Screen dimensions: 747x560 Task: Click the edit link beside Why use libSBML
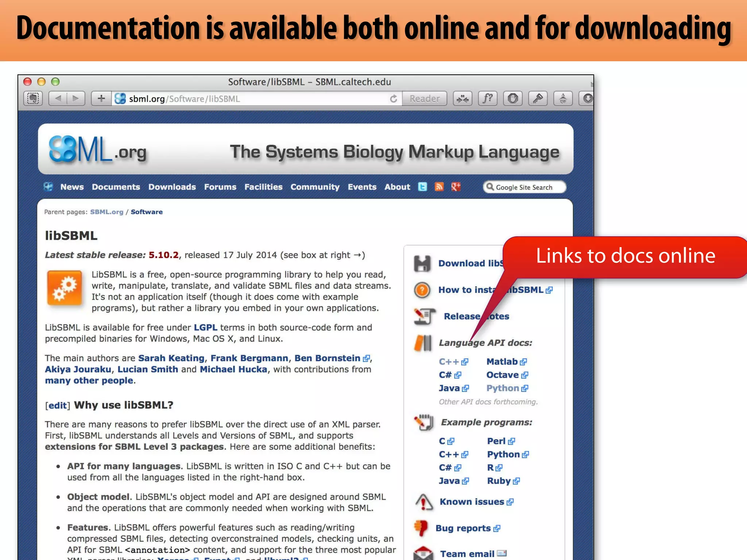[x=58, y=405]
